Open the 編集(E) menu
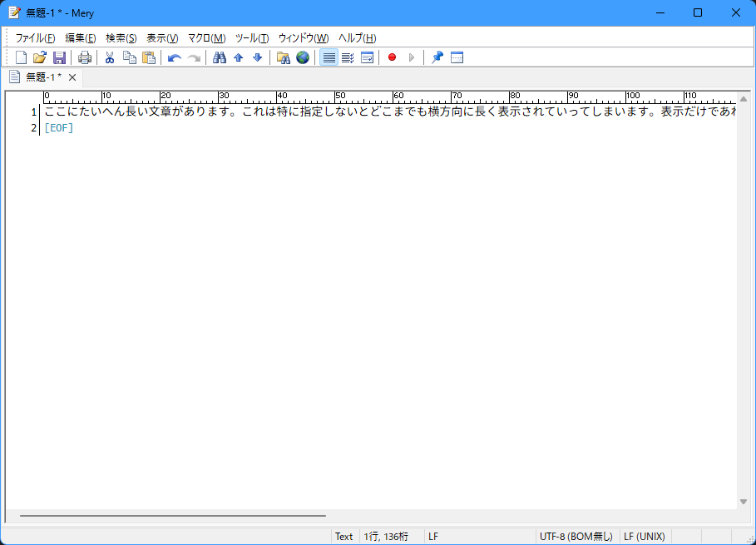The height and width of the screenshot is (545, 756). [x=80, y=38]
